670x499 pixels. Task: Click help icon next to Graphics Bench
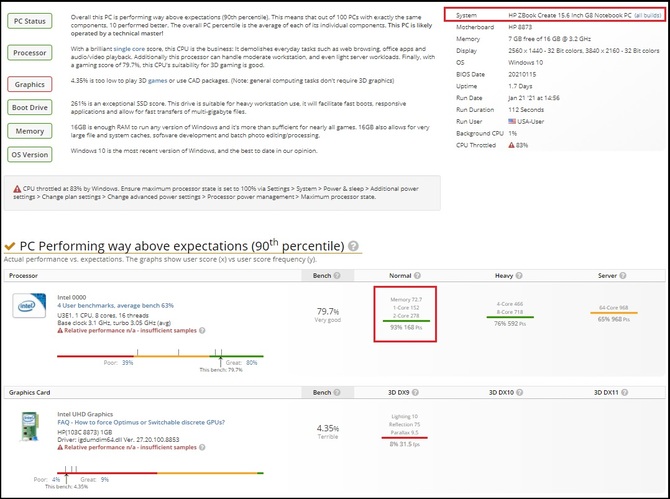(337, 392)
